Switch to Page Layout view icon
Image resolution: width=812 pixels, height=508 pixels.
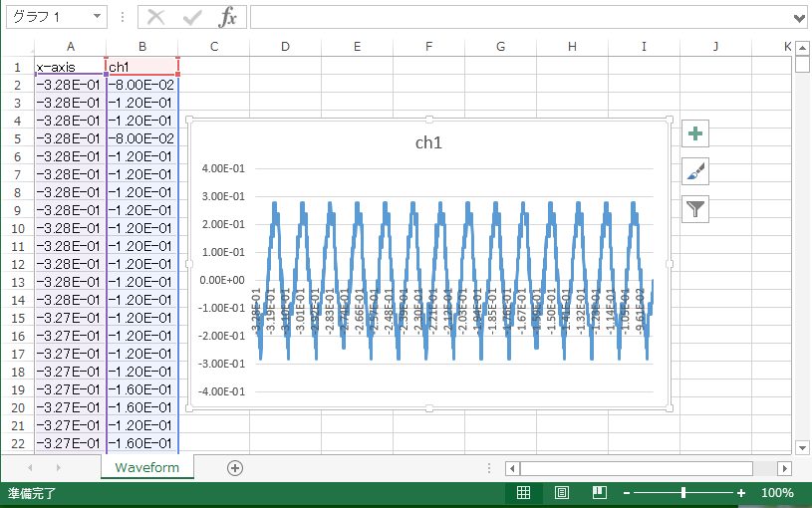pos(561,492)
